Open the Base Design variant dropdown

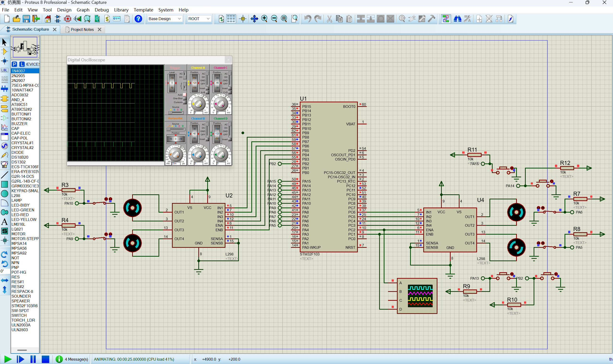click(165, 19)
